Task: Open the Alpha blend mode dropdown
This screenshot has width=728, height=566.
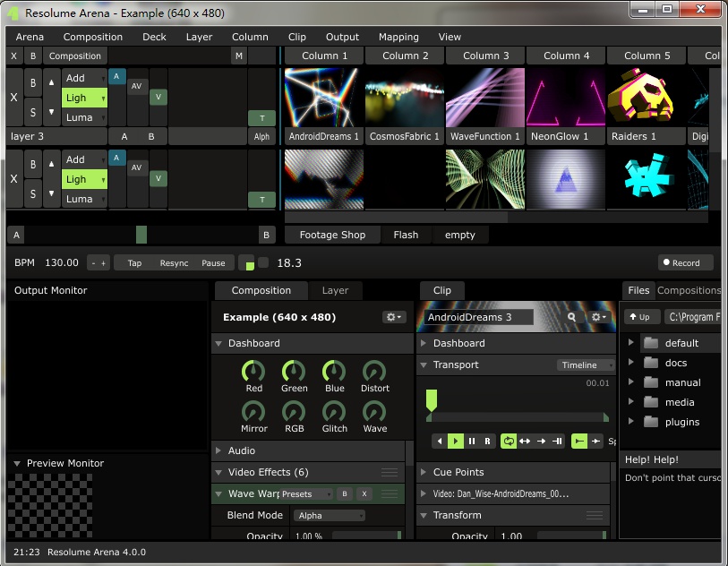Action: click(329, 516)
